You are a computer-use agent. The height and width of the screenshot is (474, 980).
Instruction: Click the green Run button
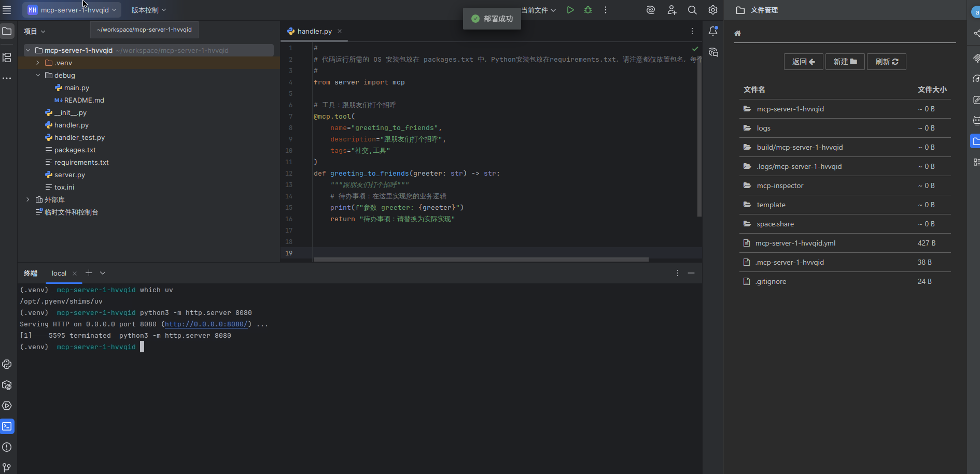[570, 10]
